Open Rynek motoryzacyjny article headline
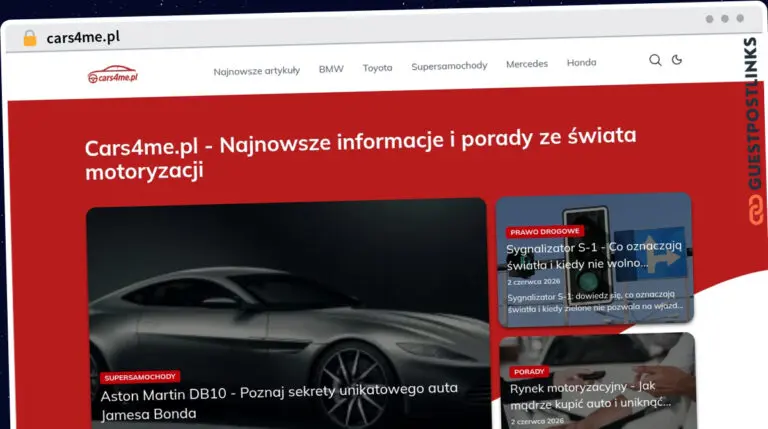This screenshot has width=768, height=429. (590, 395)
